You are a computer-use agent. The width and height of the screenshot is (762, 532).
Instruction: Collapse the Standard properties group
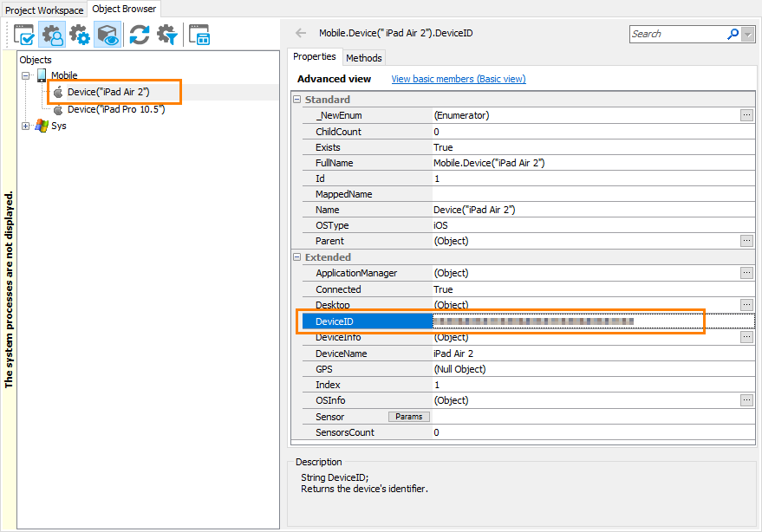[x=296, y=100]
